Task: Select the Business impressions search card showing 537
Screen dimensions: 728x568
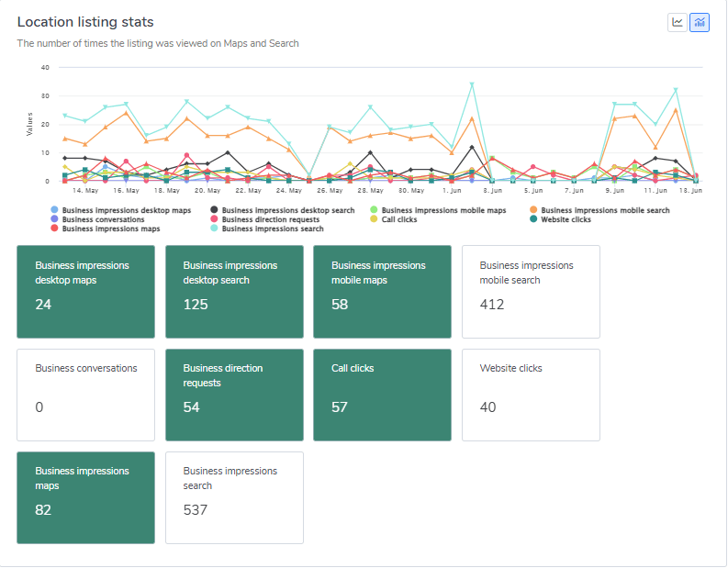Action: point(234,497)
